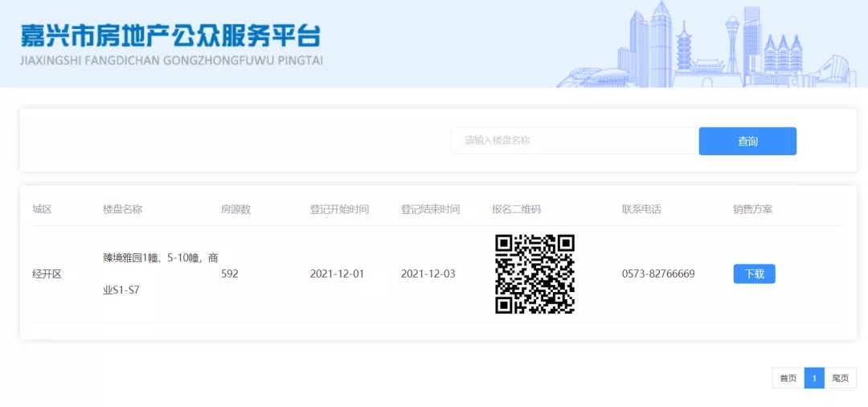868x407 pixels.
Task: Click the 报名二维码 column header
Action: [516, 209]
